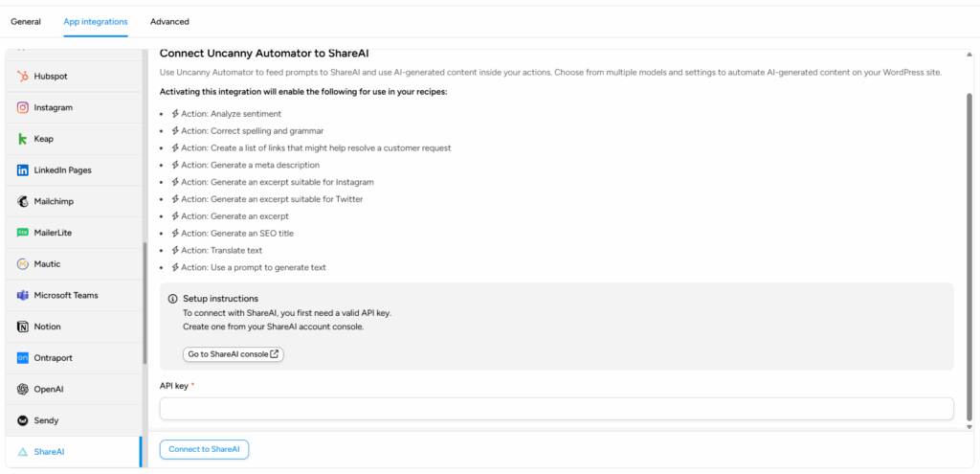Open the Go to ShareAI console link
This screenshot has width=980, height=474.
tap(234, 354)
